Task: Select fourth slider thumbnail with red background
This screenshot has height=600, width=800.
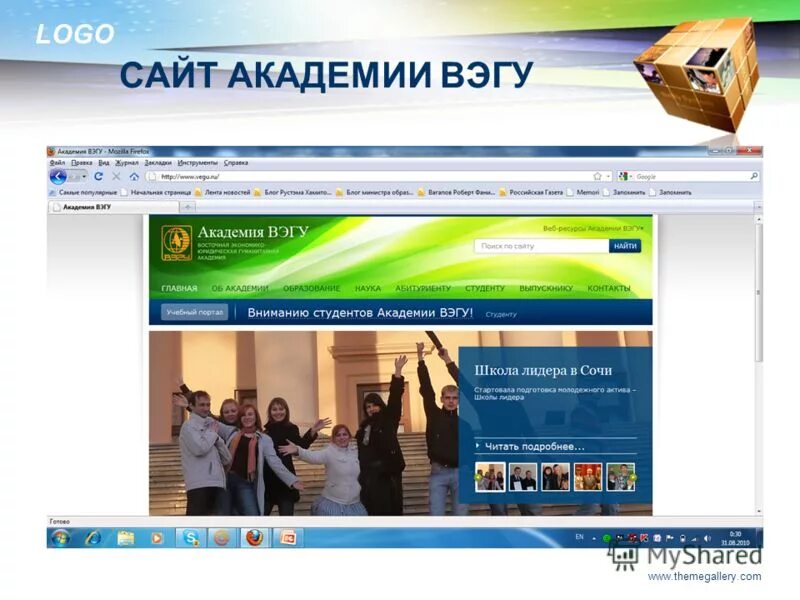Action: (x=588, y=477)
